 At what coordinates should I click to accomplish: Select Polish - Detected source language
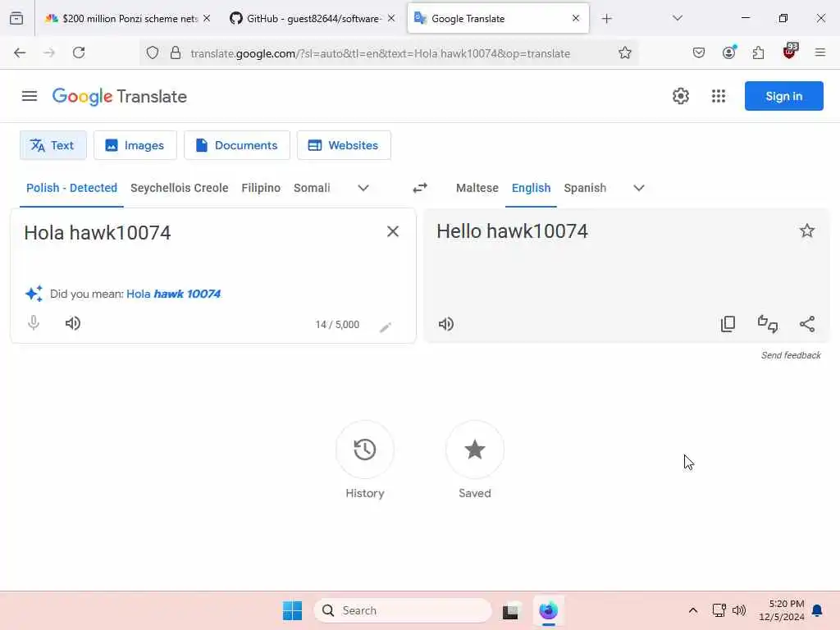(x=72, y=188)
